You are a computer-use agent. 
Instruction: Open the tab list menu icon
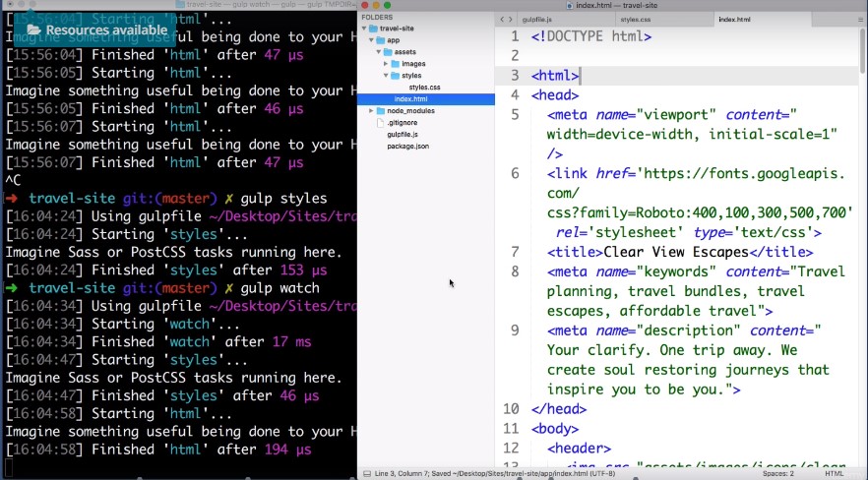858,19
